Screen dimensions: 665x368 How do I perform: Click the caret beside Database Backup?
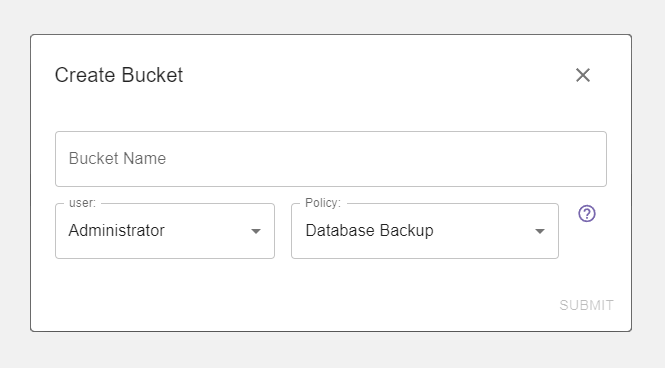pos(539,231)
